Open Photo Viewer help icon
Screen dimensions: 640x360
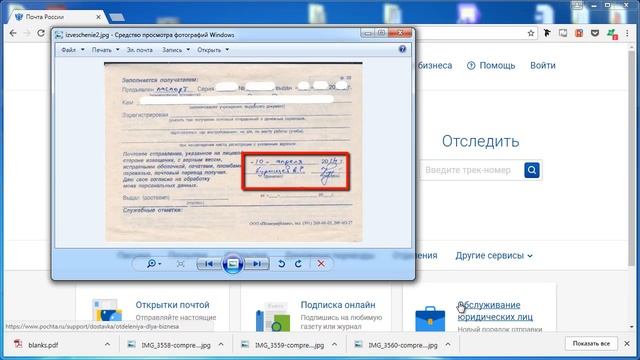pyautogui.click(x=402, y=49)
